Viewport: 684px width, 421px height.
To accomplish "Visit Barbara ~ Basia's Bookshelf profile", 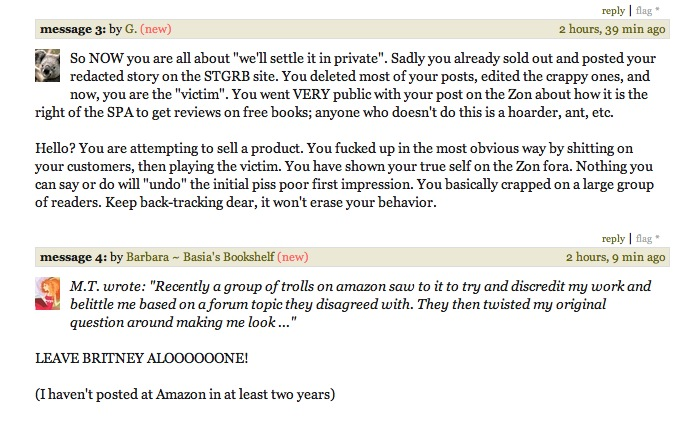I will click(200, 257).
